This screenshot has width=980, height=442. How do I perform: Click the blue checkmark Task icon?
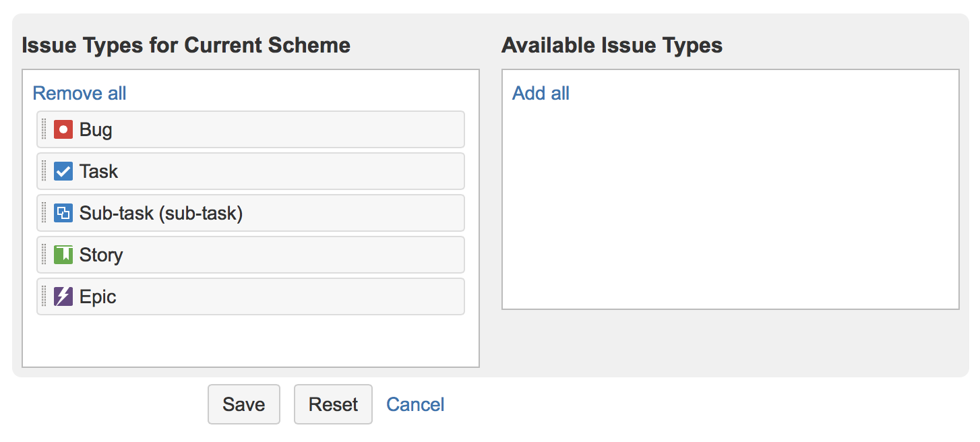coord(63,171)
